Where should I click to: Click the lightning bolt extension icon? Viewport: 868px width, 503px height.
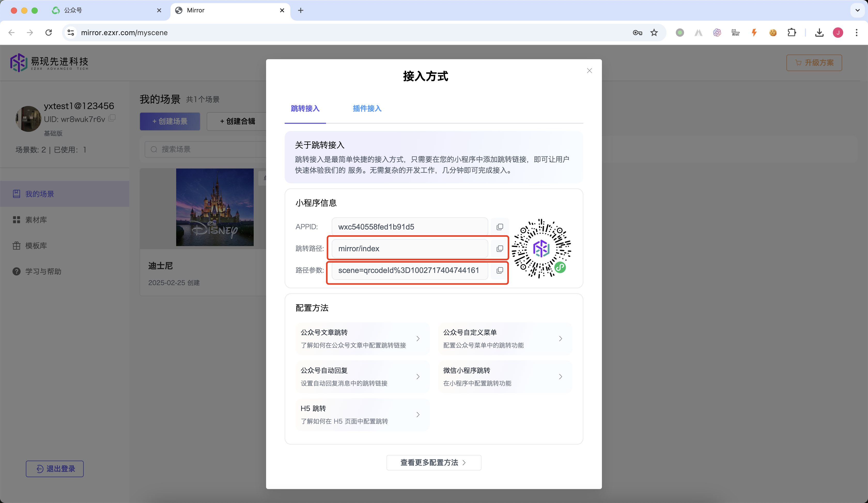(x=754, y=32)
